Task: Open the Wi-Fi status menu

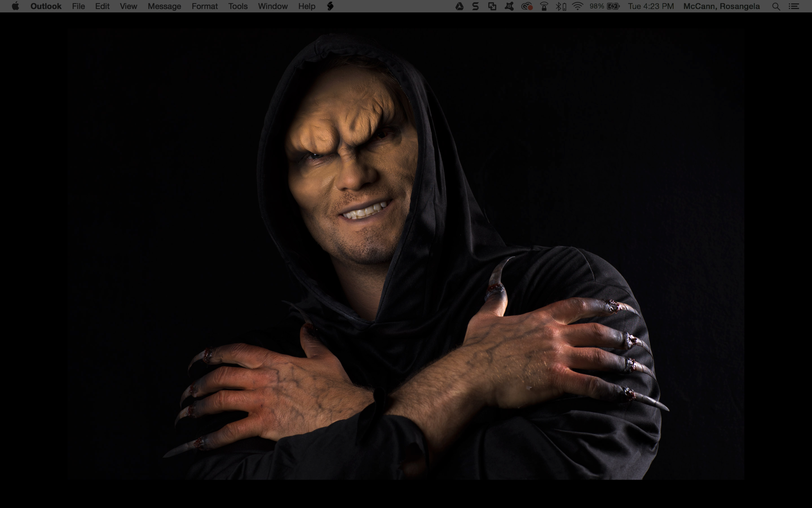Action: point(577,6)
